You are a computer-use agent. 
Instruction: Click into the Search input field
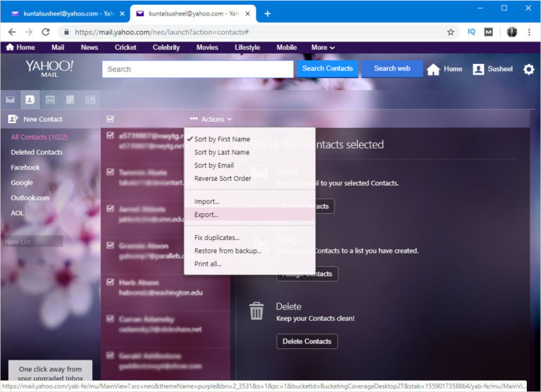pos(197,69)
